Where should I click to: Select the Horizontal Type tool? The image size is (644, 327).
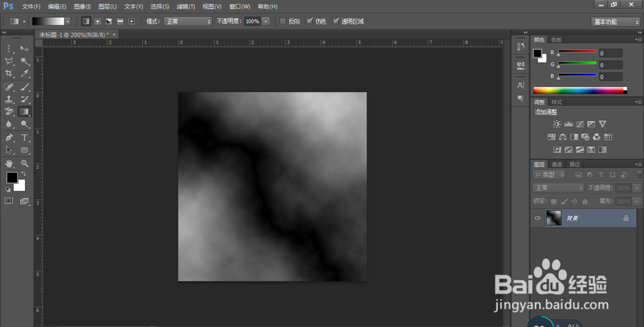(24, 137)
